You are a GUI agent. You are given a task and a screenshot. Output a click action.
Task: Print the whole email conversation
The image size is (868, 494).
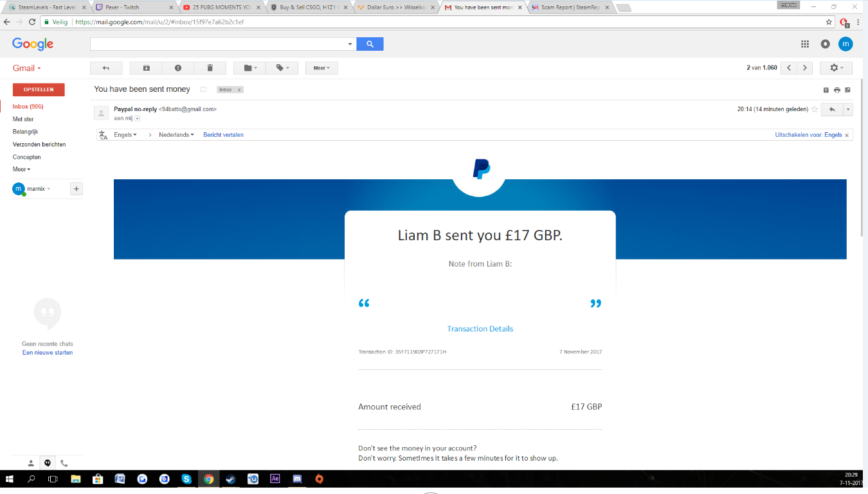837,90
